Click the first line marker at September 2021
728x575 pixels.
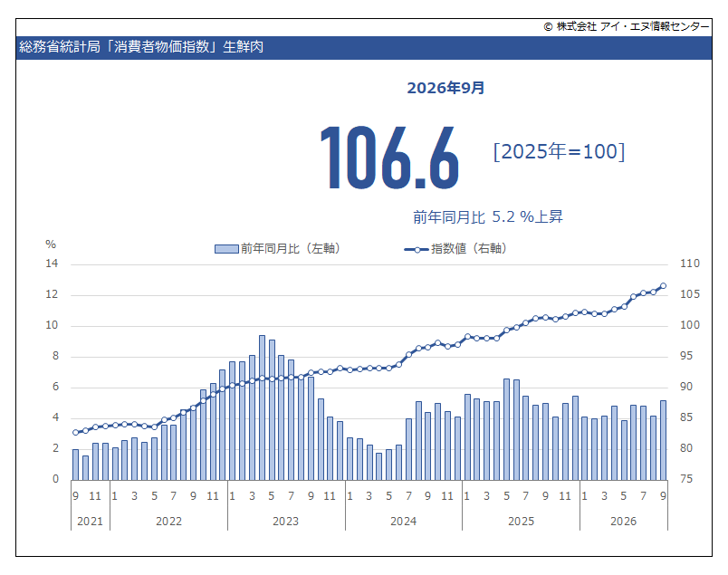tap(76, 433)
